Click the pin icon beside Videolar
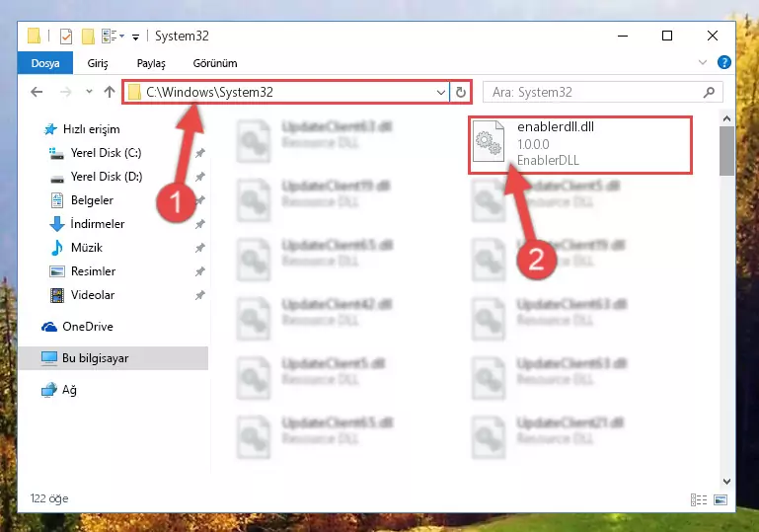Viewport: 759px width, 532px height. tap(200, 295)
